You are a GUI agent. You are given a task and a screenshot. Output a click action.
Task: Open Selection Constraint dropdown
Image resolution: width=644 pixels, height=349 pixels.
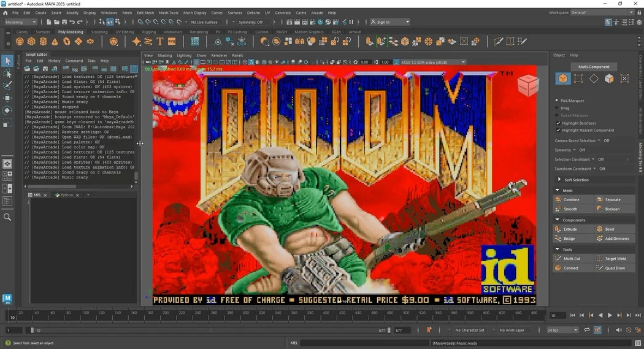click(x=593, y=159)
